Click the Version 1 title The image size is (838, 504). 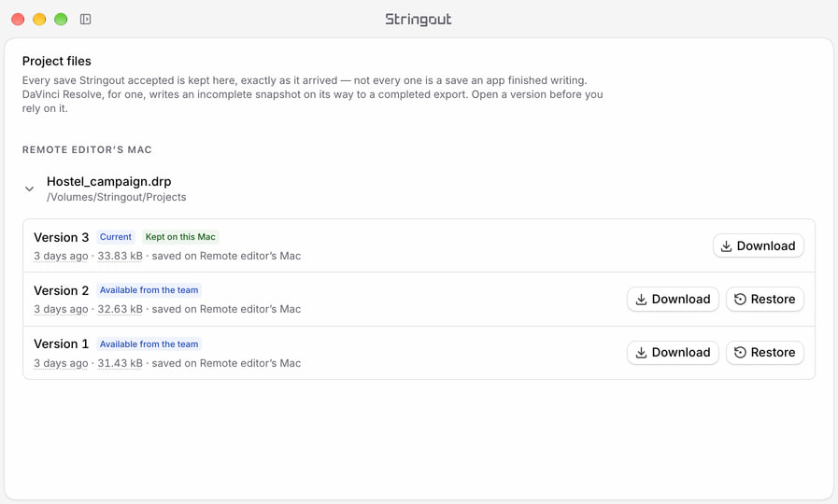[61, 343]
